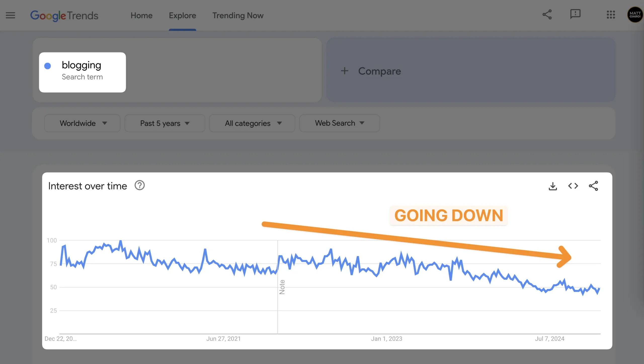Click the Note marker on the chart
The height and width of the screenshot is (364, 644).
pos(282,287)
